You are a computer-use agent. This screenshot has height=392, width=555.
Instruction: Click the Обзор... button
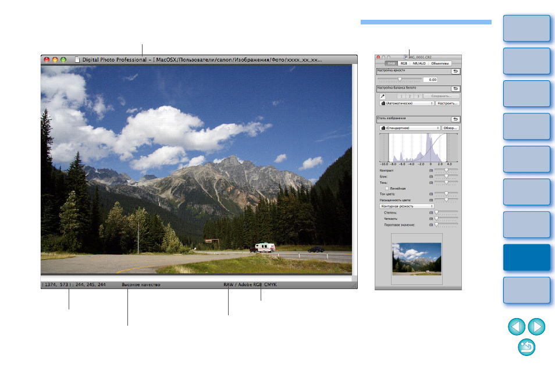(x=450, y=128)
